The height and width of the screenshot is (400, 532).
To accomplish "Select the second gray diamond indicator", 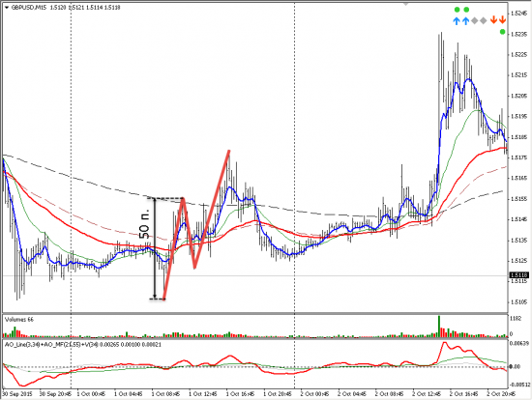I will pyautogui.click(x=484, y=21).
